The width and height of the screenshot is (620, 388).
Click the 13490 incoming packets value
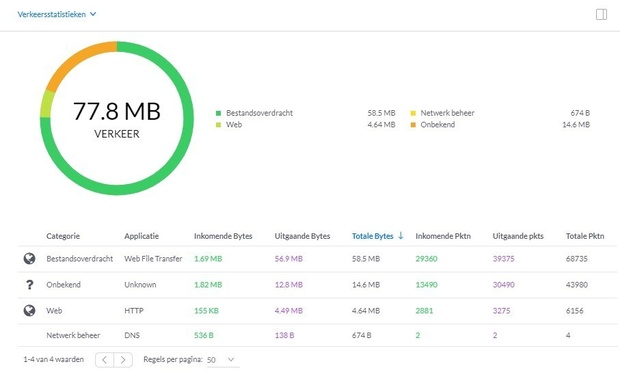point(426,285)
